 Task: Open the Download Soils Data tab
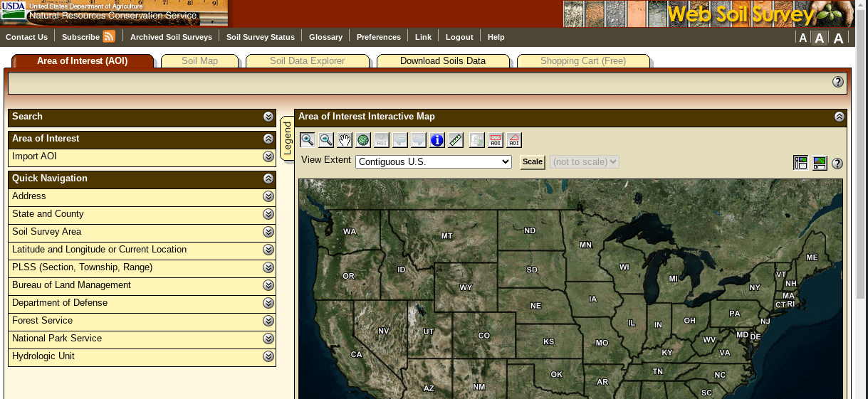coord(443,61)
